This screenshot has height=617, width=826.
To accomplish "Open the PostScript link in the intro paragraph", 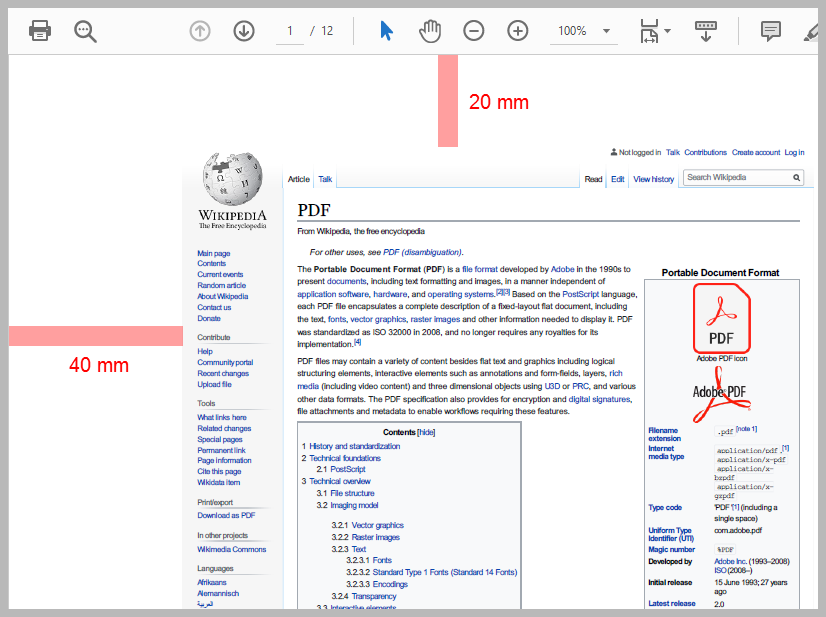I will click(581, 295).
